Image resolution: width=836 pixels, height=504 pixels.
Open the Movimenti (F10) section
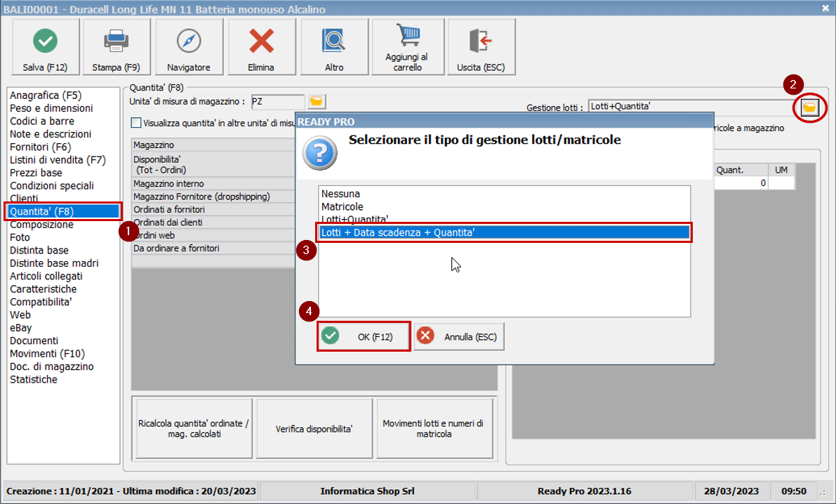[x=45, y=353]
